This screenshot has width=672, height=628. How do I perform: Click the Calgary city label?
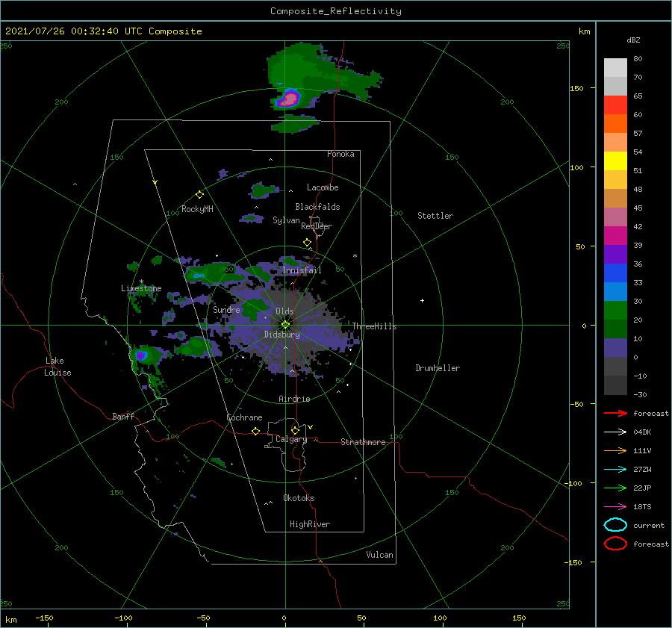click(x=291, y=439)
